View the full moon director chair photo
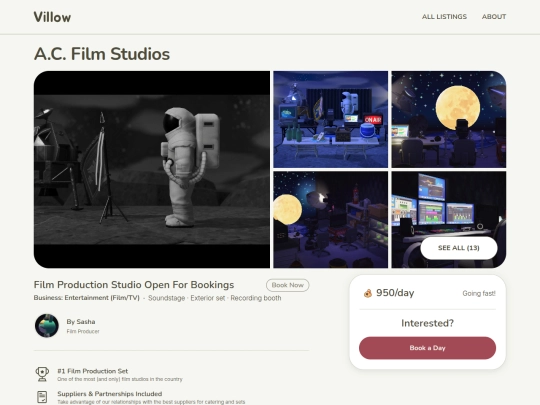Screen dimensions: 540x405 pyautogui.click(x=449, y=119)
